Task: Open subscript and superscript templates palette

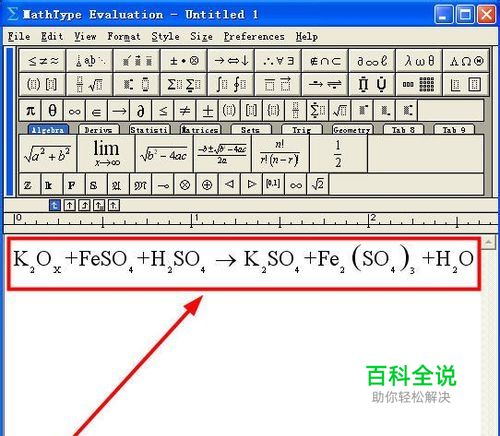Action: [x=137, y=84]
